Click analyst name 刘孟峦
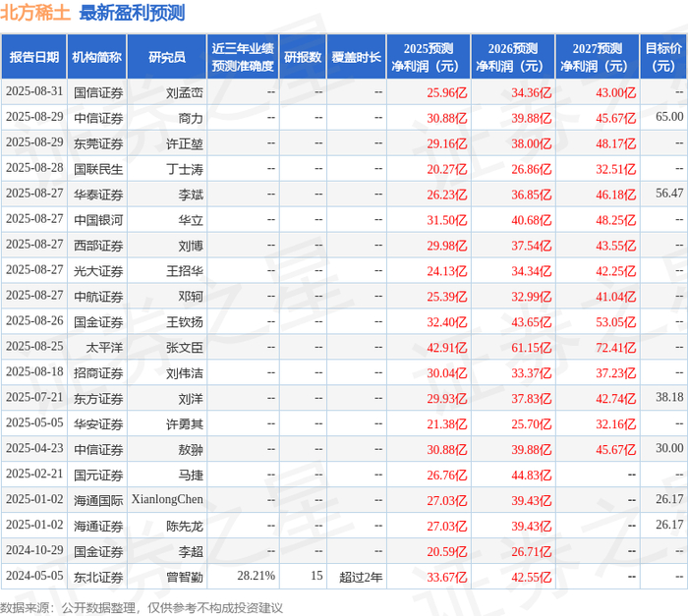Screen dimensions: 688x616 (x=185, y=92)
